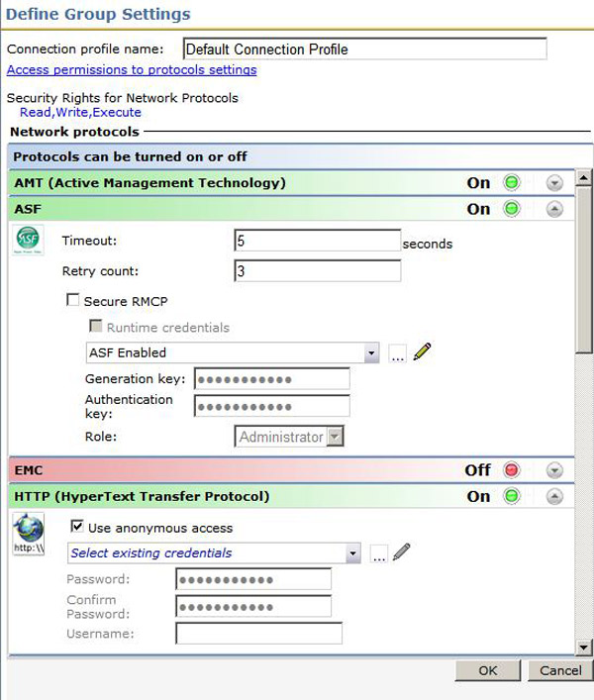Viewport: 594px width, 700px height.
Task: Open the Select existing credentials dropdown
Action: 353,553
